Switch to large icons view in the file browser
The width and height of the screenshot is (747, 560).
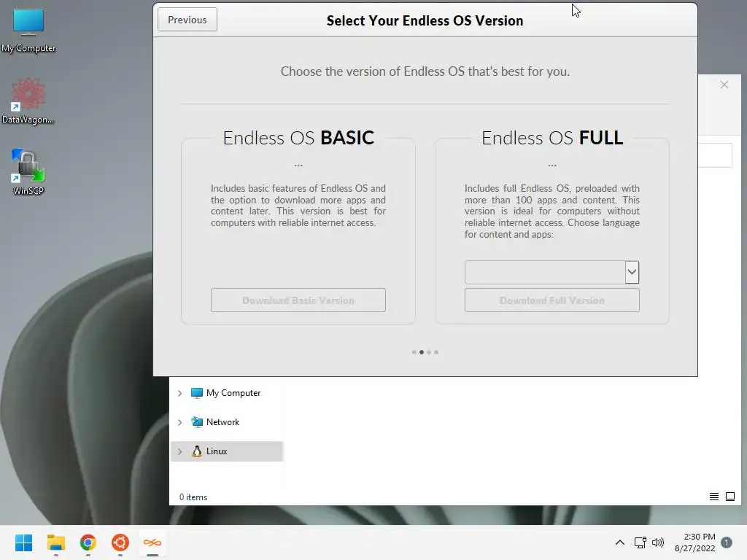(729, 497)
